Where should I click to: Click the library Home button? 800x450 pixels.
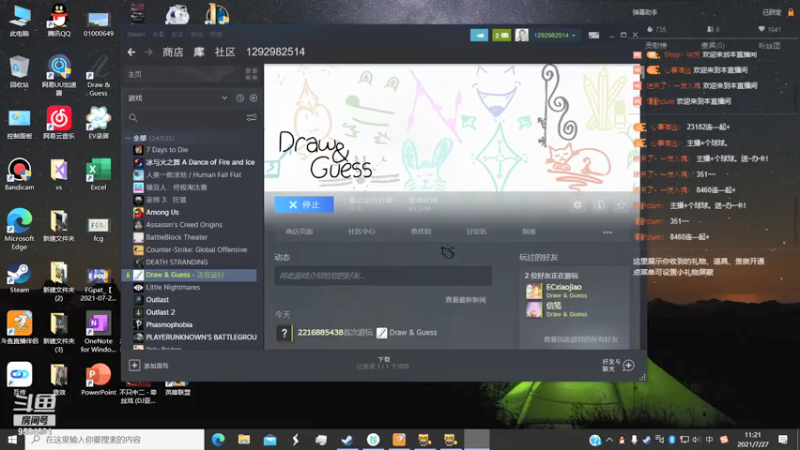(x=182, y=74)
